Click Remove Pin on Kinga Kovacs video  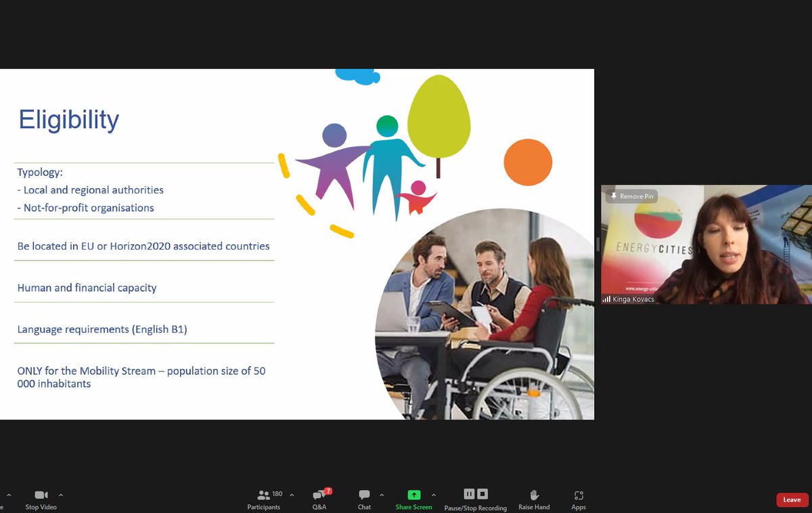pos(631,196)
